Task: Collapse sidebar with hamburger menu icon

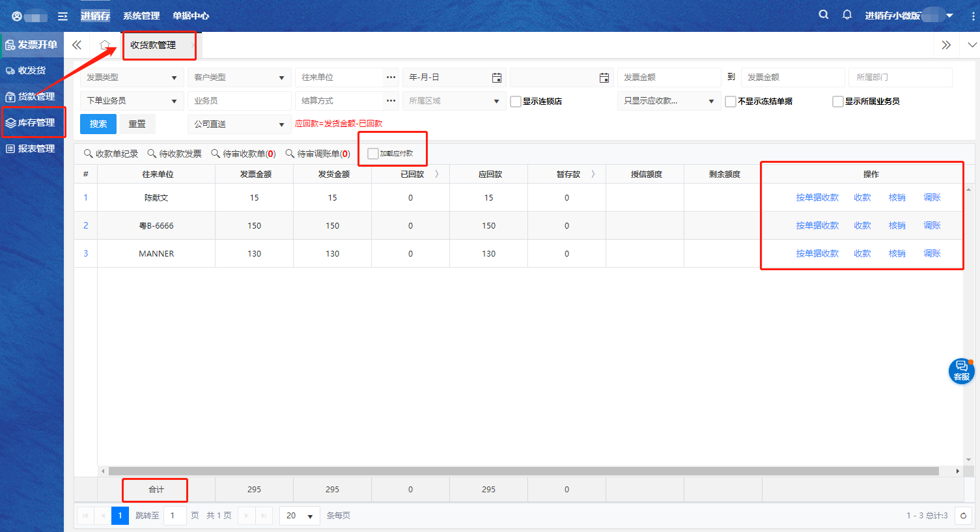Action: point(63,16)
